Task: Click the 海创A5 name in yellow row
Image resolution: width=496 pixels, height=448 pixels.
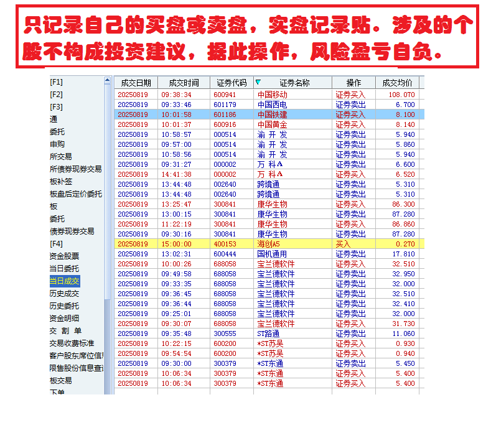Action: (269, 244)
